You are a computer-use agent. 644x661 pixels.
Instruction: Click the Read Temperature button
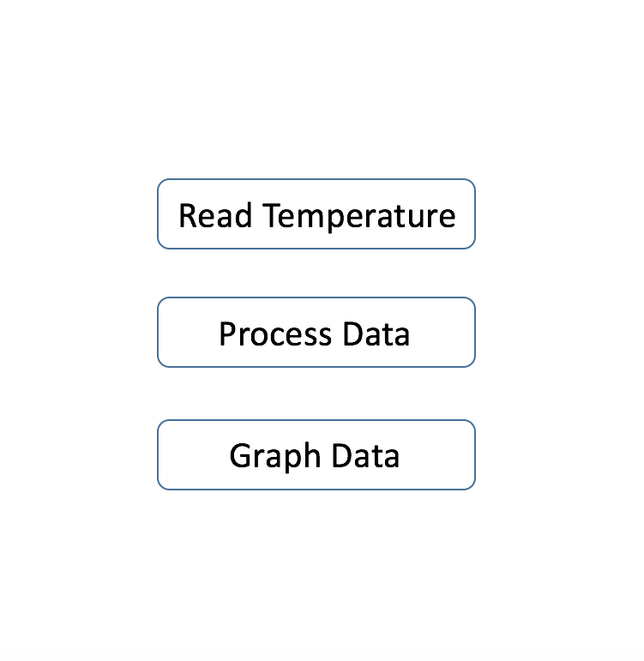pyautogui.click(x=316, y=214)
